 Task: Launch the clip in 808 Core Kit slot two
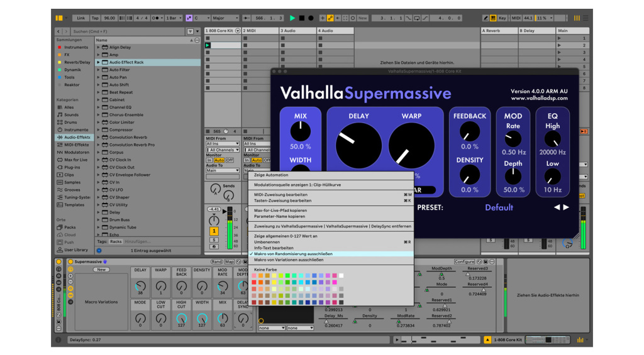208,45
